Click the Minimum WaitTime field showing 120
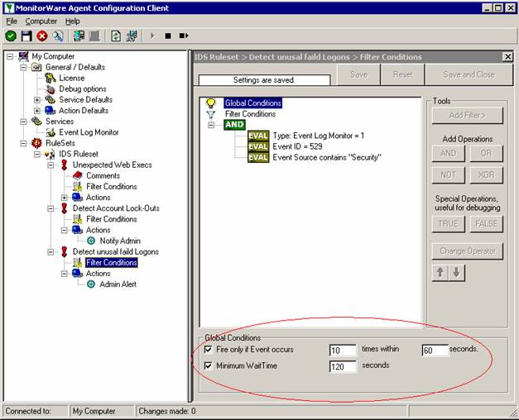The width and height of the screenshot is (519, 420). [344, 366]
